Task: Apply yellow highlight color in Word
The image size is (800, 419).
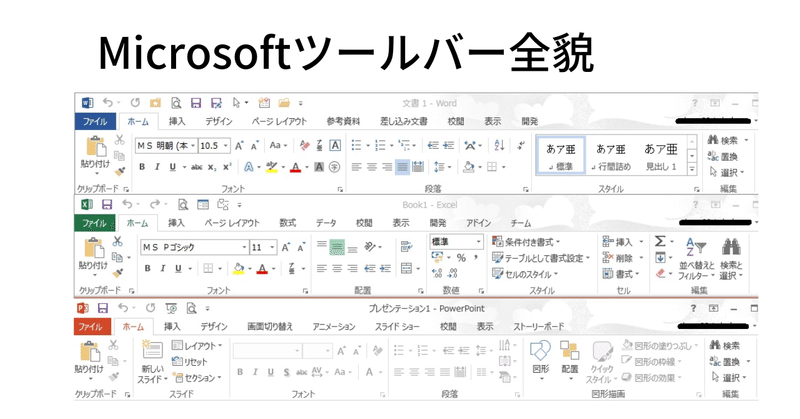Action: tap(271, 167)
